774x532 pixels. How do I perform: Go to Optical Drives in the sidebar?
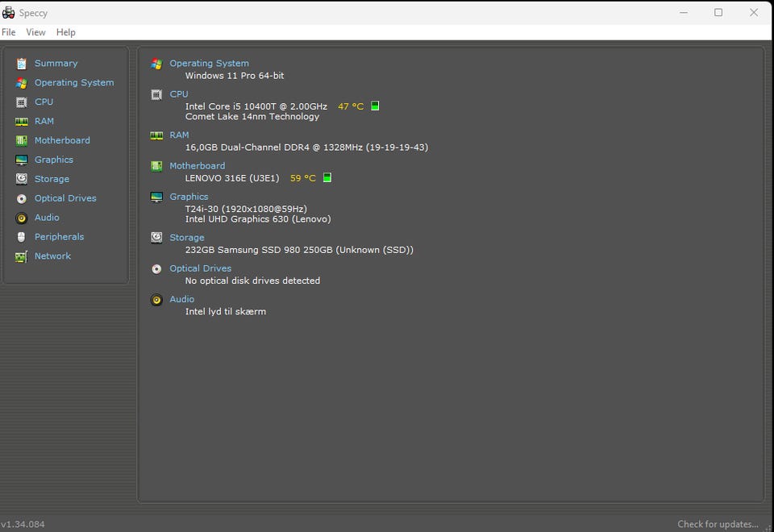[65, 198]
